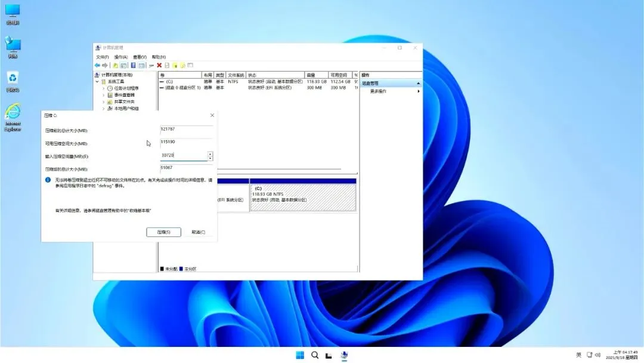Open the 查看(V) menu

[140, 57]
